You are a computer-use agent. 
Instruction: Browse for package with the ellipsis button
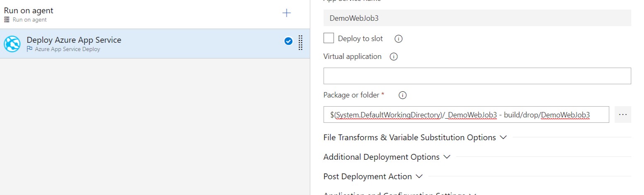tap(622, 115)
